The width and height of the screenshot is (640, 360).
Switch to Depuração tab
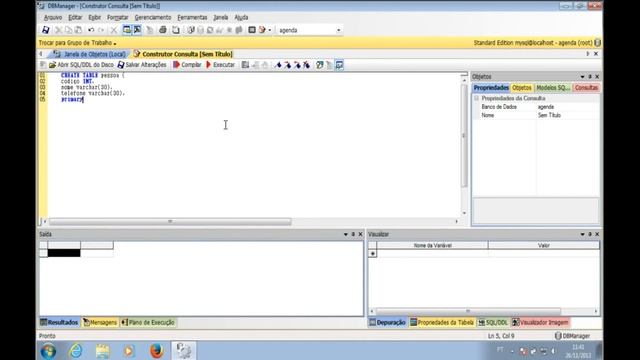pyautogui.click(x=387, y=322)
